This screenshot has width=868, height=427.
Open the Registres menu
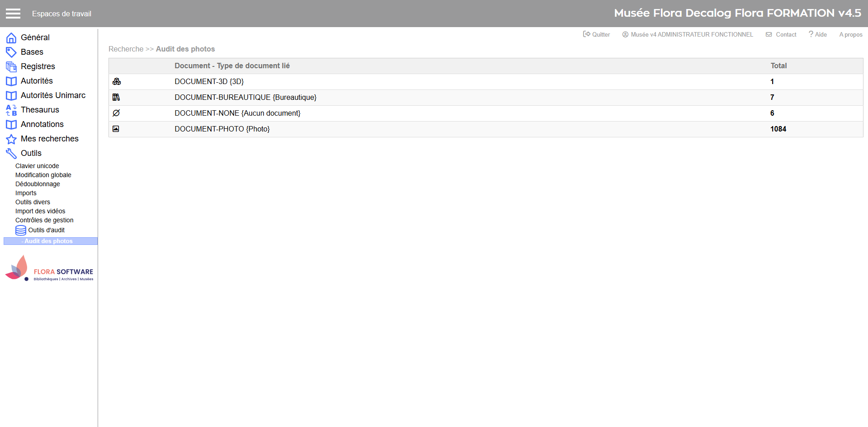click(38, 66)
